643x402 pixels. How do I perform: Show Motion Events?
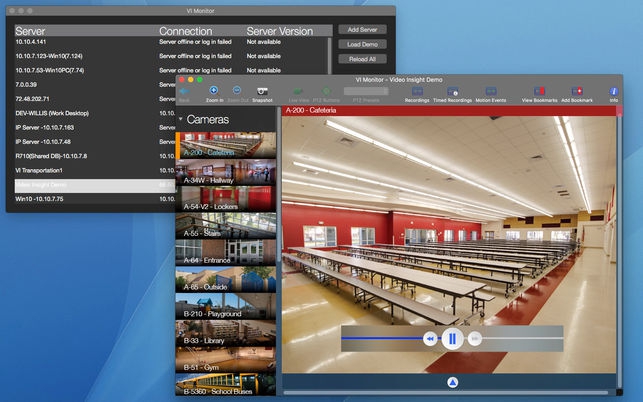(490, 93)
